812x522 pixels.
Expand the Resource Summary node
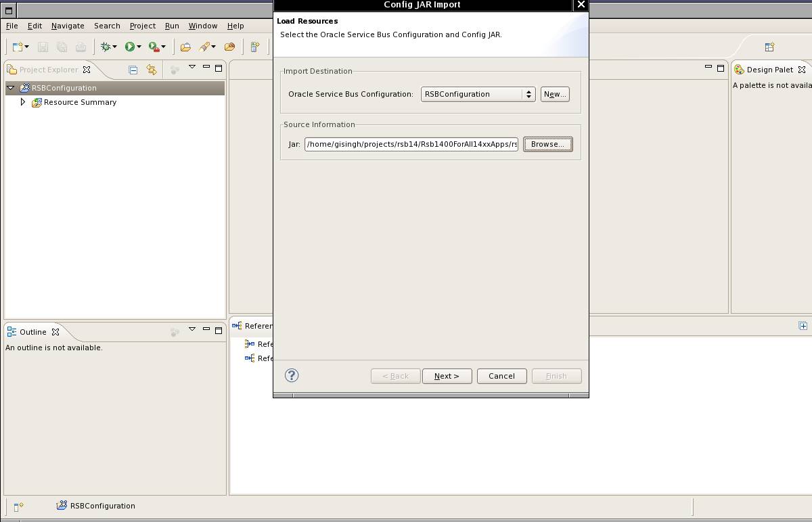click(x=23, y=102)
